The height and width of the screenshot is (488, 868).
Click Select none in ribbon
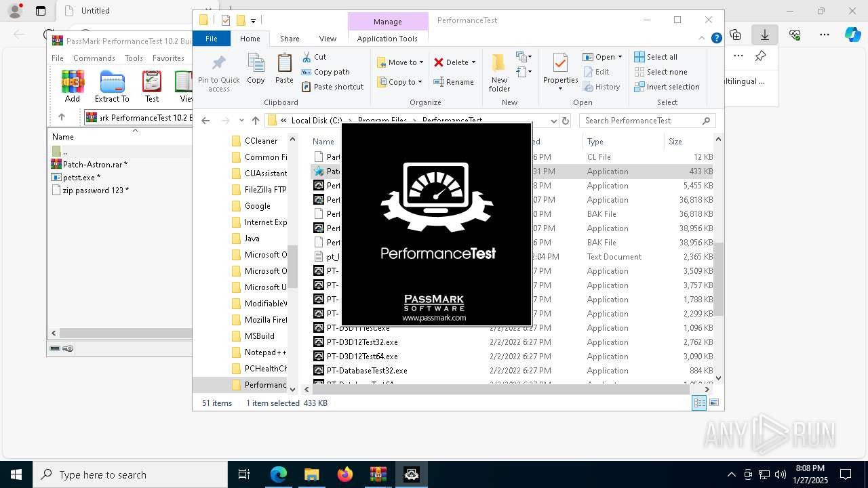(x=660, y=72)
